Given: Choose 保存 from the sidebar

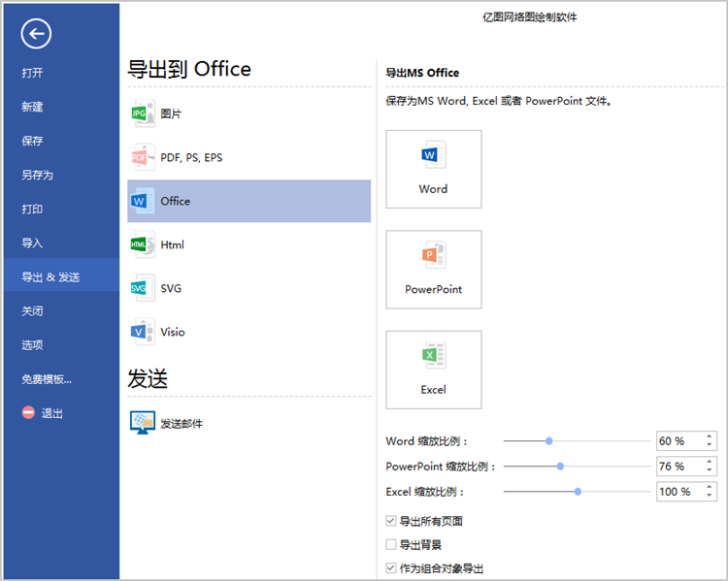Looking at the screenshot, I should [32, 141].
